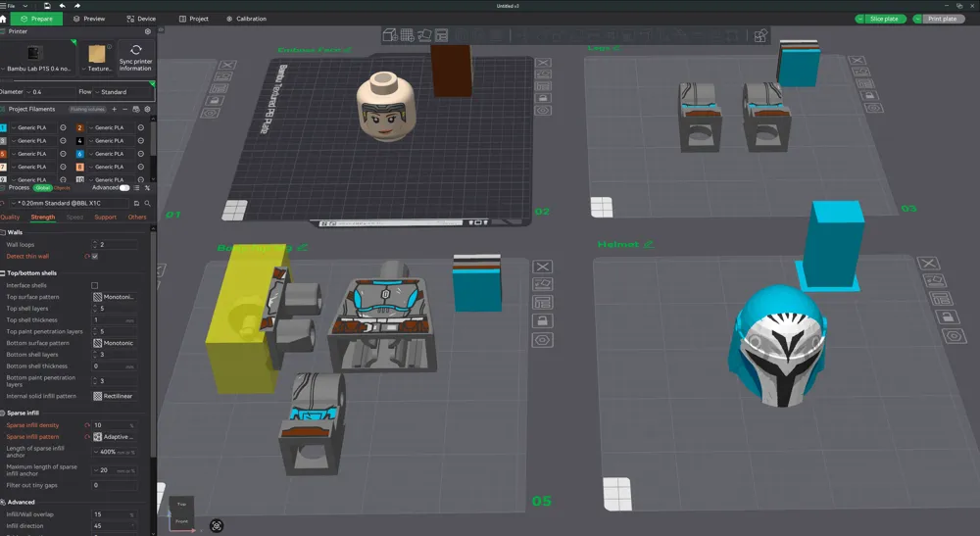Open plate 02 settings eye icon

pos(543,111)
